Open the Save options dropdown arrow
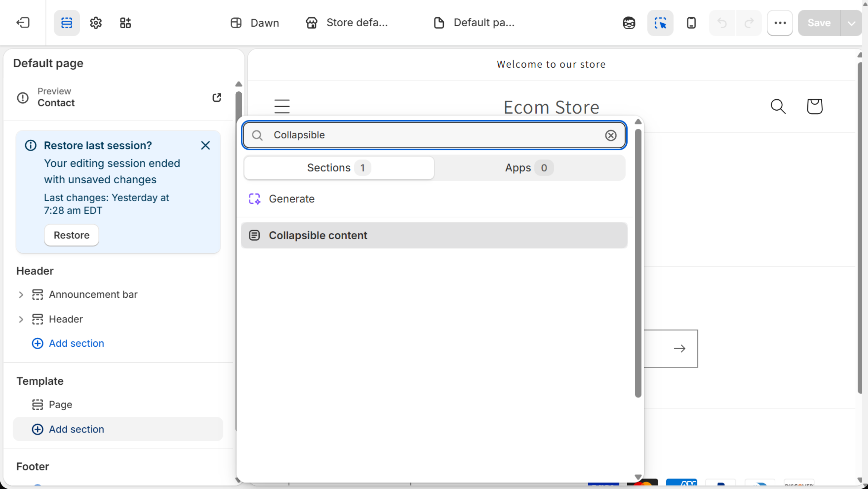Image resolution: width=868 pixels, height=489 pixels. 851,23
